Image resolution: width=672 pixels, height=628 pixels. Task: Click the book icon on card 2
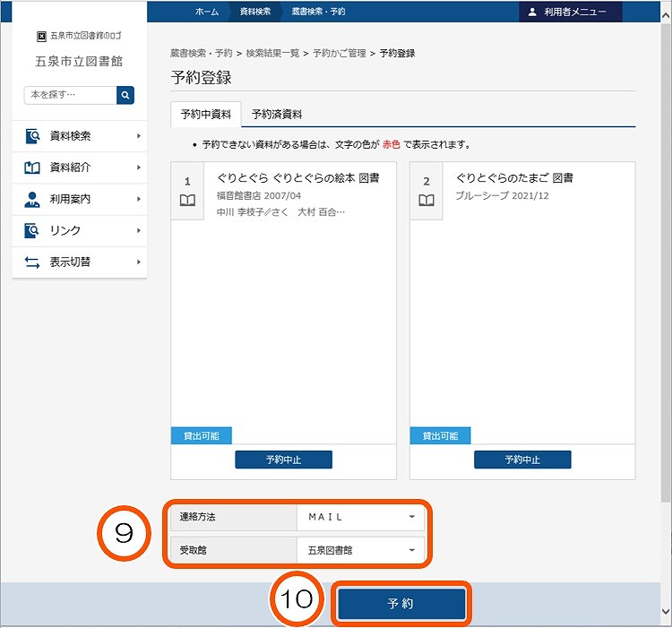tap(426, 200)
